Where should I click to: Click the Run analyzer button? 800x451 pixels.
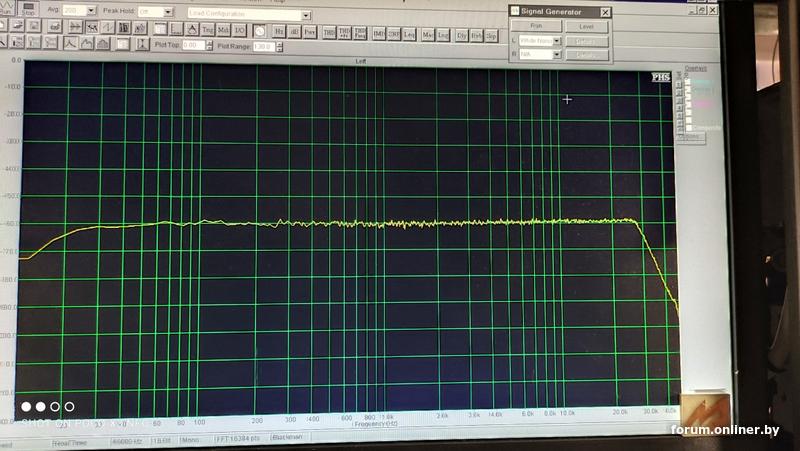click(x=6, y=7)
